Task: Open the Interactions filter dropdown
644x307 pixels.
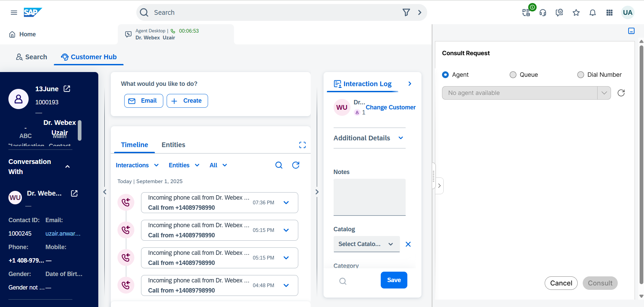Action: coord(137,165)
